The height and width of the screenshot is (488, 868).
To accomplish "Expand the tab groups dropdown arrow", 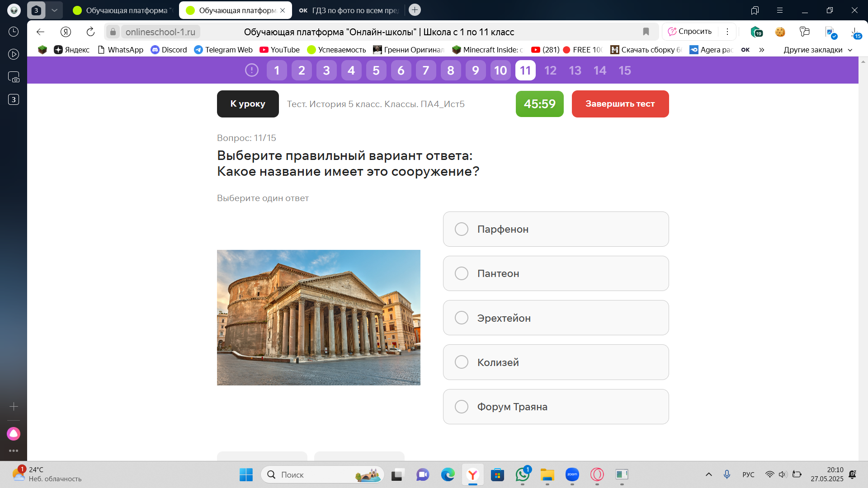I will pos(54,10).
